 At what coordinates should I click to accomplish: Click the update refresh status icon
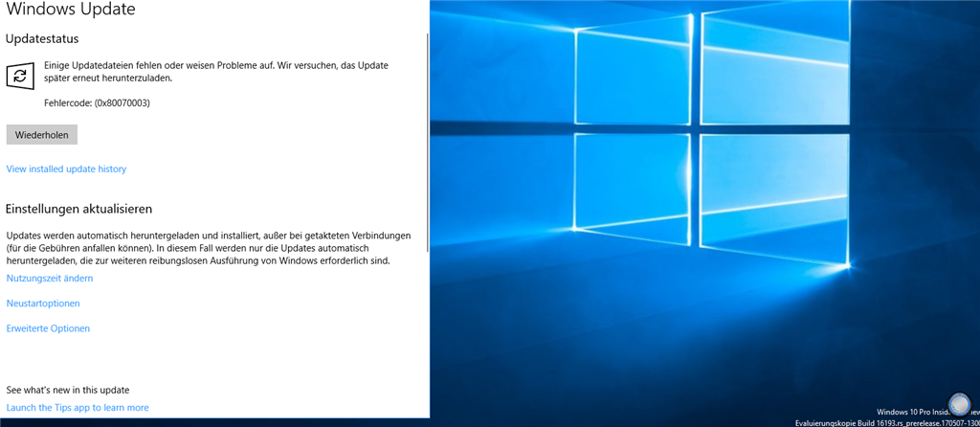20,76
